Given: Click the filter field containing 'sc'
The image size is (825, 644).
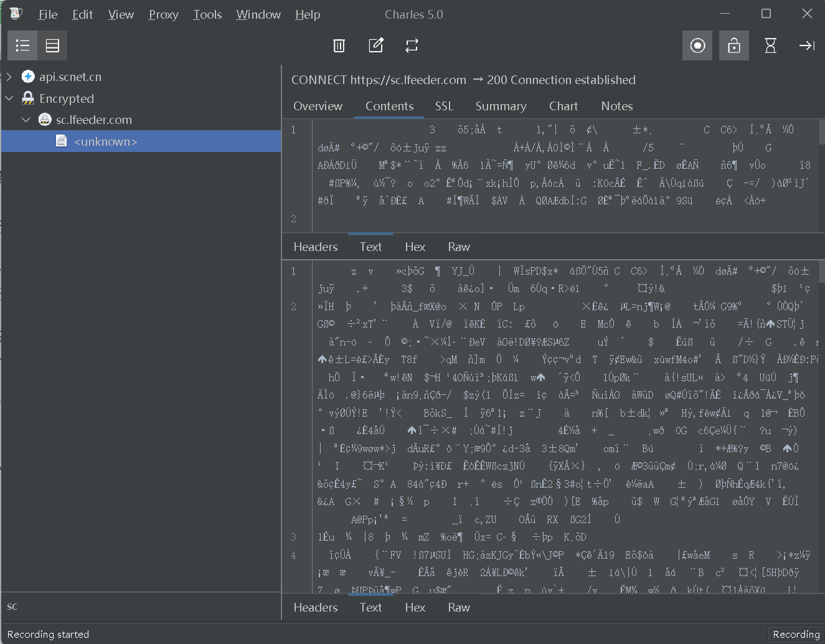Looking at the screenshot, I should click(x=141, y=606).
